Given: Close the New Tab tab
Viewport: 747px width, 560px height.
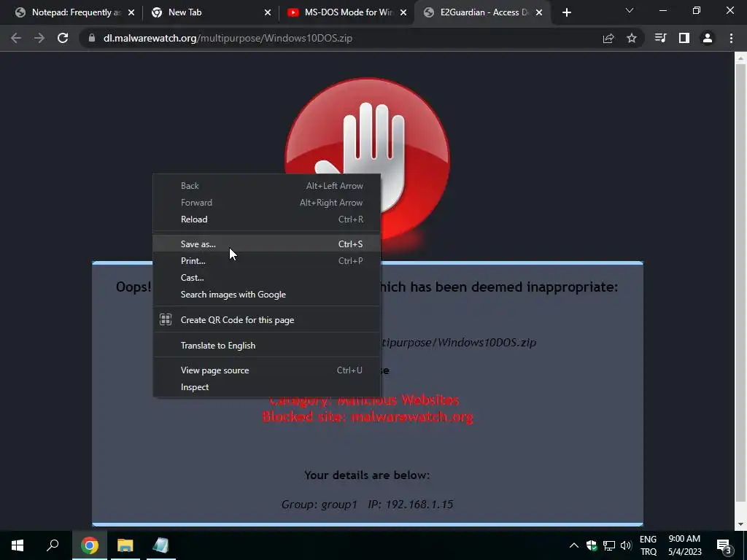Looking at the screenshot, I should coord(268,13).
